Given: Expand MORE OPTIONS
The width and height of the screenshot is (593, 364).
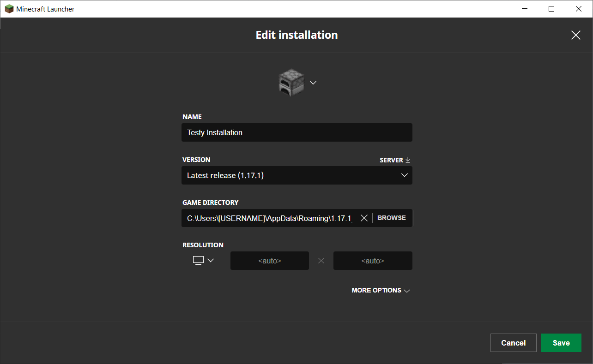Looking at the screenshot, I should click(x=381, y=291).
